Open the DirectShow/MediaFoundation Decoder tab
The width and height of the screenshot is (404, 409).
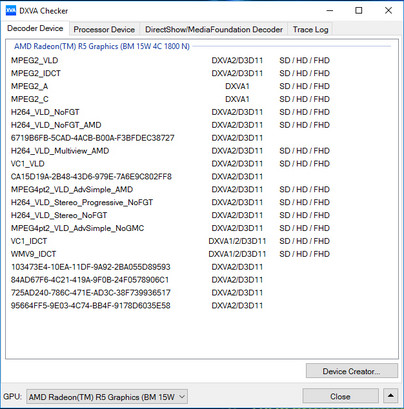click(214, 29)
